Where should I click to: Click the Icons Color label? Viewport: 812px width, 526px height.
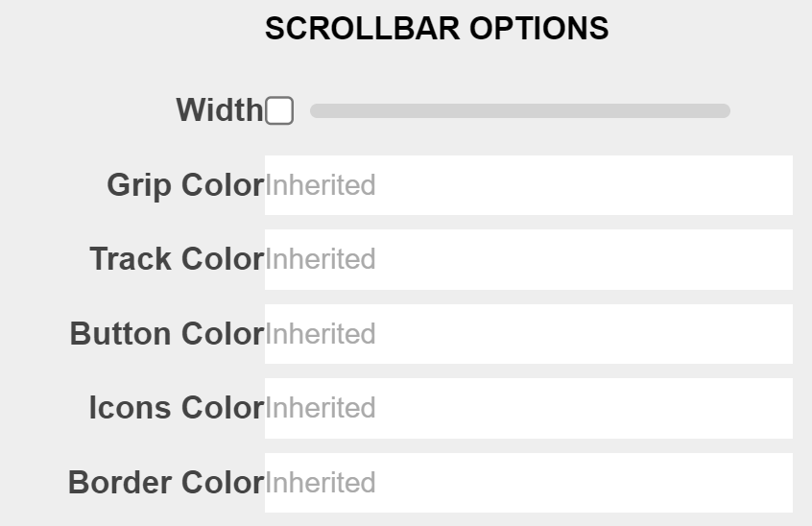tap(177, 408)
